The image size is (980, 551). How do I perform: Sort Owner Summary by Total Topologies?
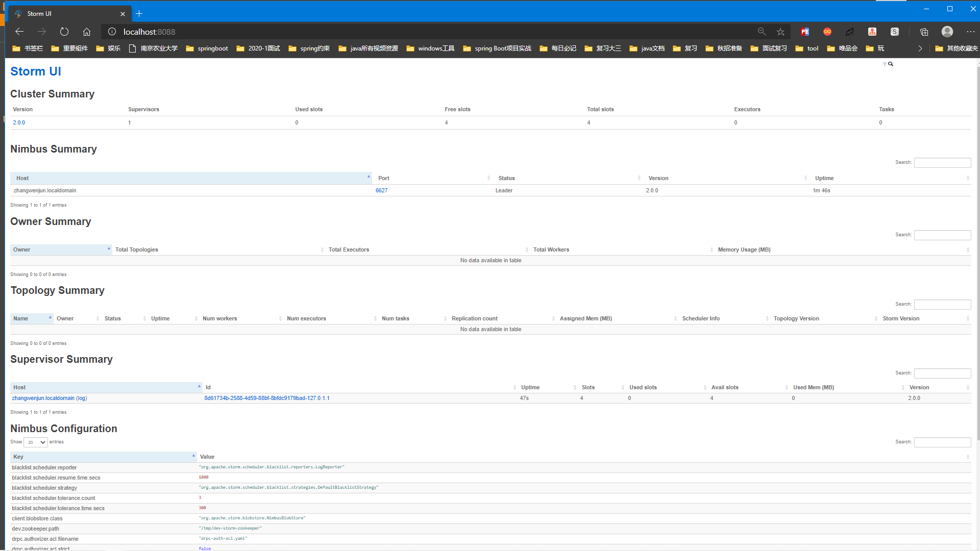[218, 249]
